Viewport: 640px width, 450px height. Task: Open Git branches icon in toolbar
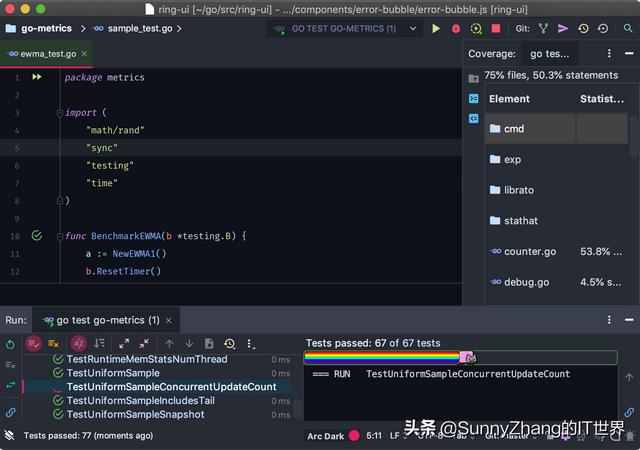pos(543,29)
